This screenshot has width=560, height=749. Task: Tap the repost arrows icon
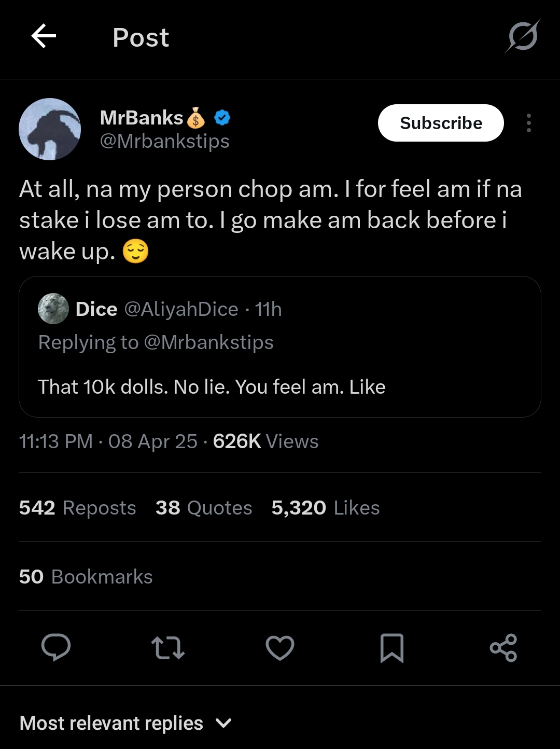coord(168,648)
